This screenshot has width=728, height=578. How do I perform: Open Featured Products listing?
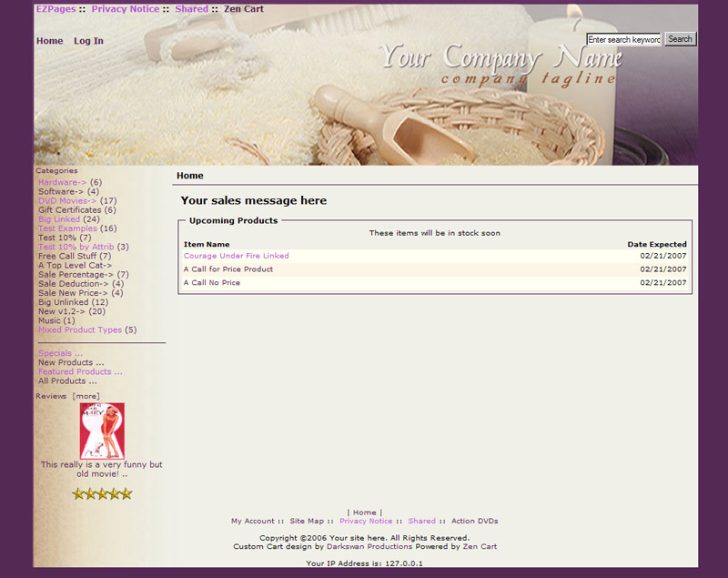(79, 371)
